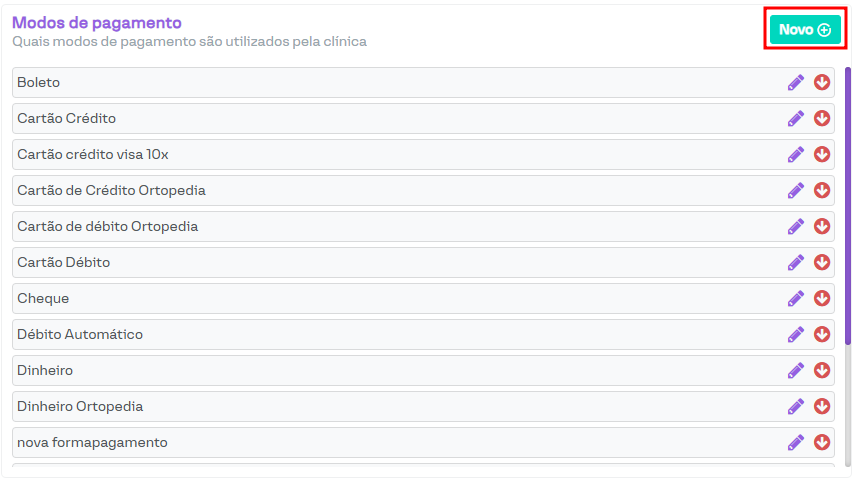Screen dimensions: 862x494
Task: Click red arrow icon for Cheque
Action: 822,298
